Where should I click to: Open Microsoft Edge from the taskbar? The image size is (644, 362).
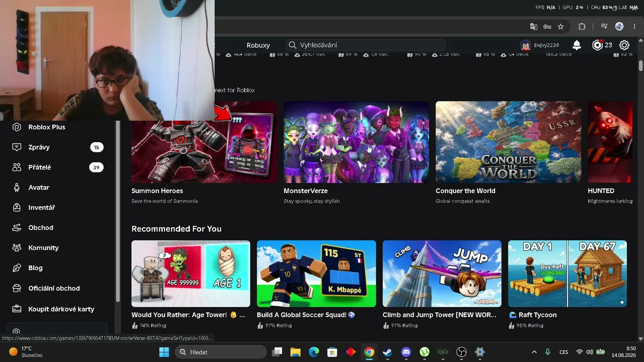(313, 352)
